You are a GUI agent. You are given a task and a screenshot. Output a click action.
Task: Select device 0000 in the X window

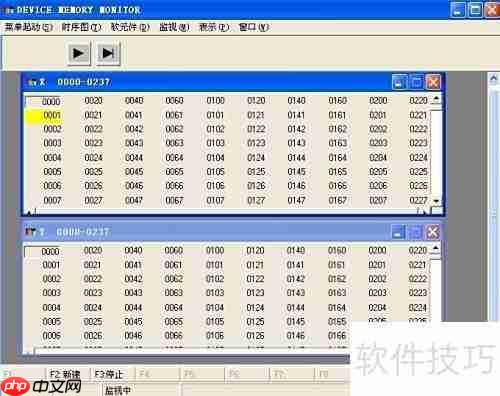click(51, 102)
